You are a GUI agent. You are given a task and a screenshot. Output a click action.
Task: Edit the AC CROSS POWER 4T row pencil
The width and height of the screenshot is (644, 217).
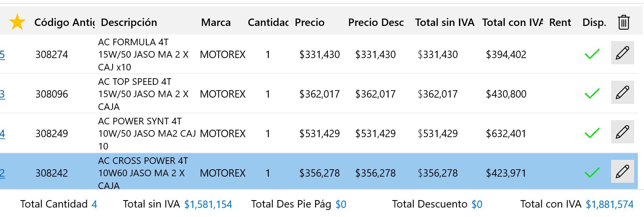[622, 171]
